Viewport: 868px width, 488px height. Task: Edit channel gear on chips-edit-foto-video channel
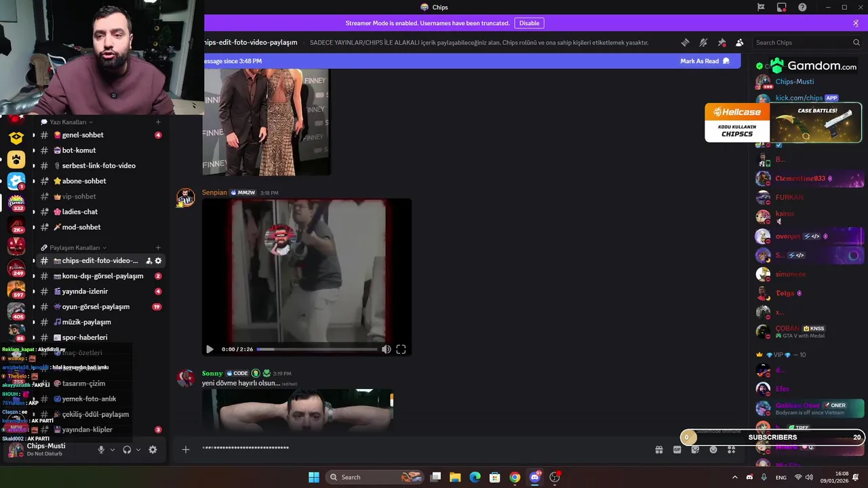pyautogui.click(x=159, y=261)
